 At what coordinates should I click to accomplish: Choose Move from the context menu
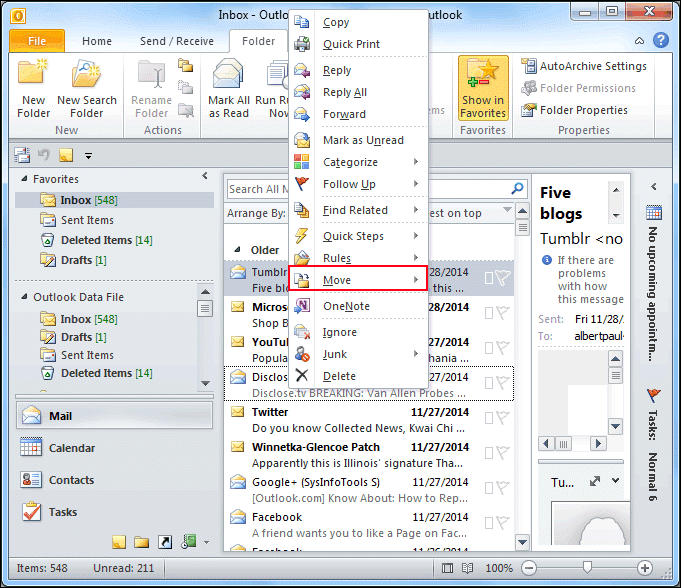tap(359, 280)
